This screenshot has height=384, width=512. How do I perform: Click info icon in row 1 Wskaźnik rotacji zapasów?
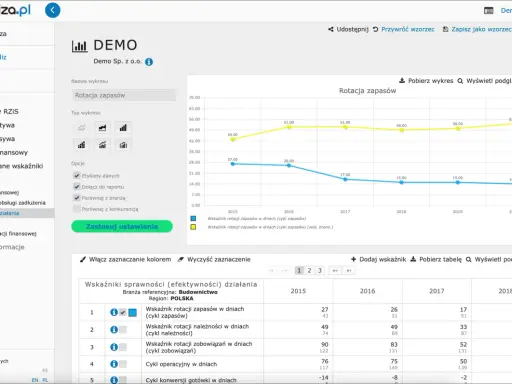click(114, 312)
